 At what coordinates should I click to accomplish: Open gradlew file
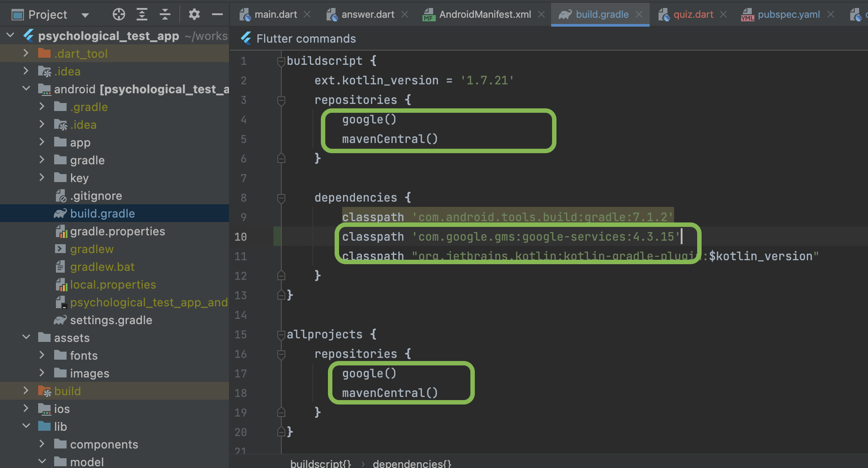tap(114, 249)
